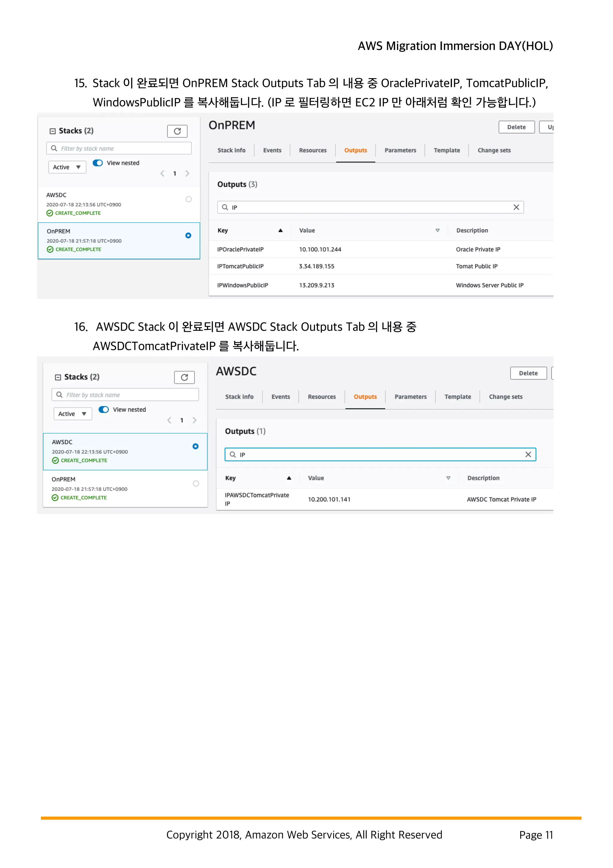Click Outputs (3) heading in OnPREM panel
The height and width of the screenshot is (868, 613).
tap(237, 185)
